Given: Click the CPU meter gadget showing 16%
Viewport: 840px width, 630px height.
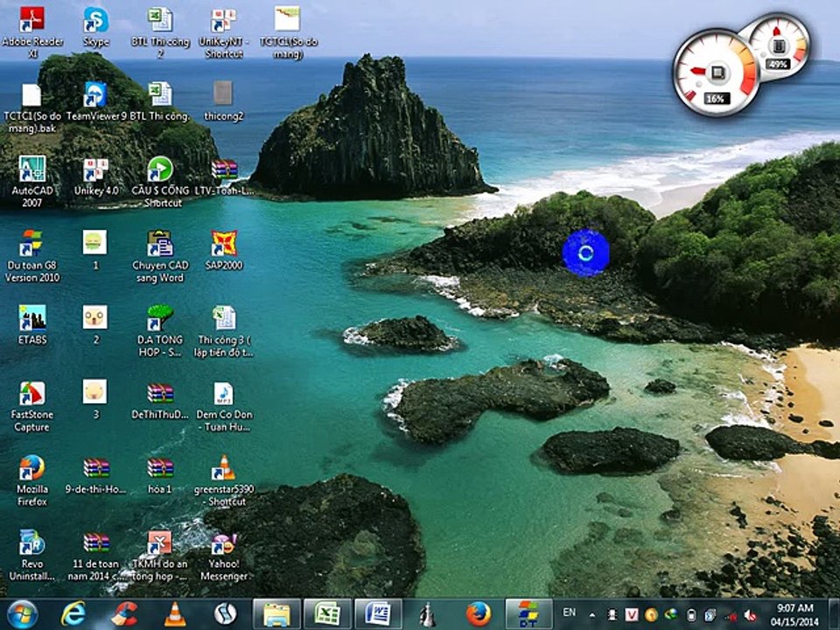Looking at the screenshot, I should tap(716, 73).
